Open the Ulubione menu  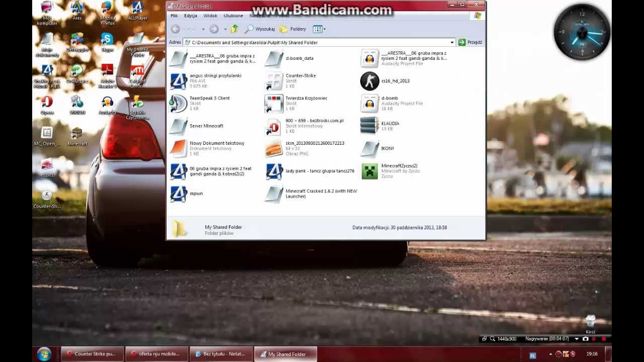[233, 16]
